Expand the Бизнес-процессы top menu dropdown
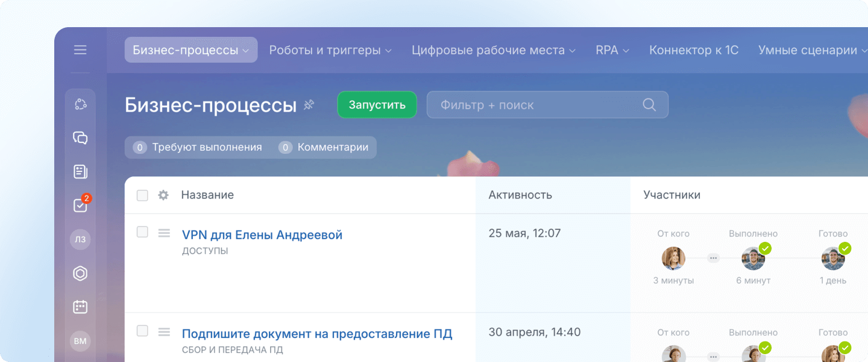Screen dimensions: 868x362 (x=190, y=50)
